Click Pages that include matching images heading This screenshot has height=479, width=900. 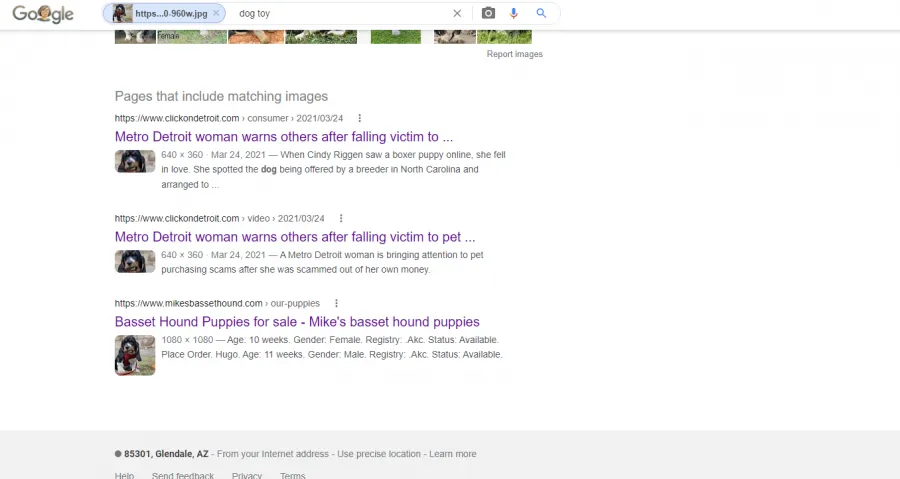tap(221, 96)
